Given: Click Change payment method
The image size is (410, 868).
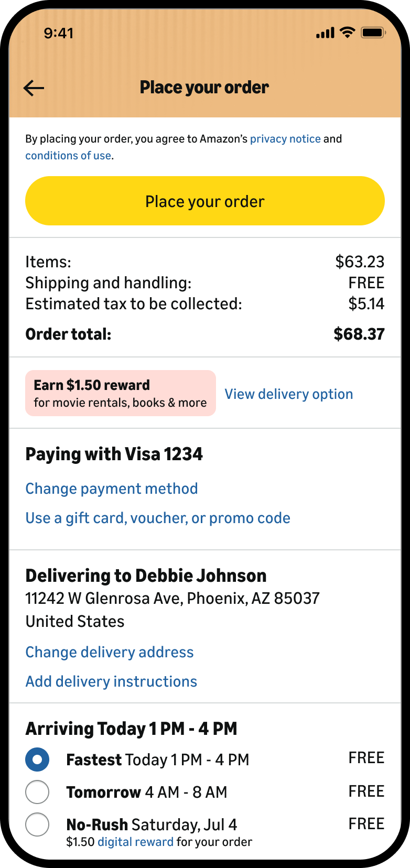Looking at the screenshot, I should [112, 489].
